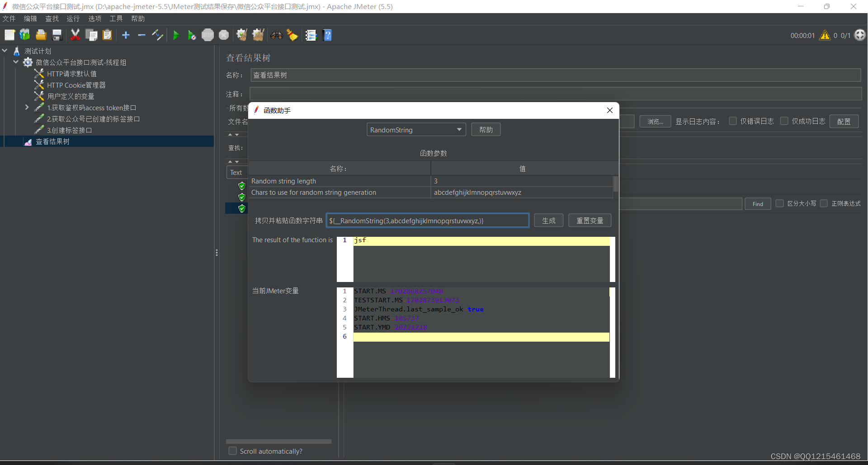The height and width of the screenshot is (465, 868).
Task: Collapse the 测试计划 tree node
Action: click(5, 51)
